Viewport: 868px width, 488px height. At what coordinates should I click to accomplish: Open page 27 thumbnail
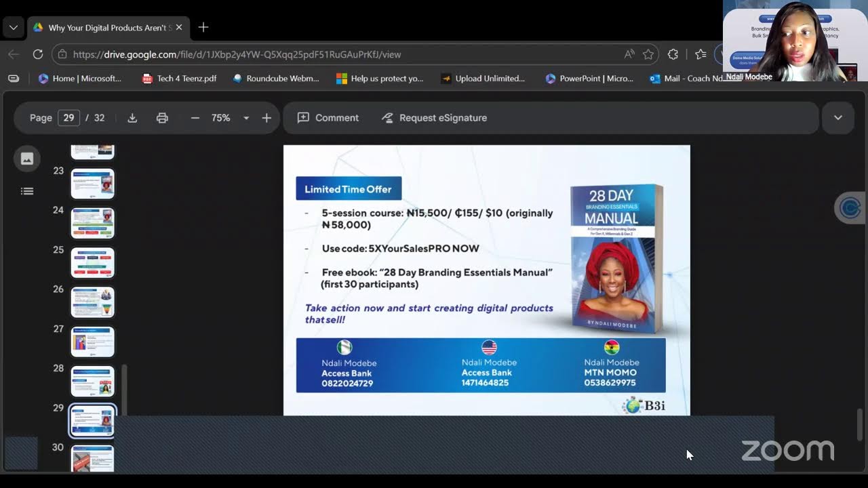coord(92,342)
